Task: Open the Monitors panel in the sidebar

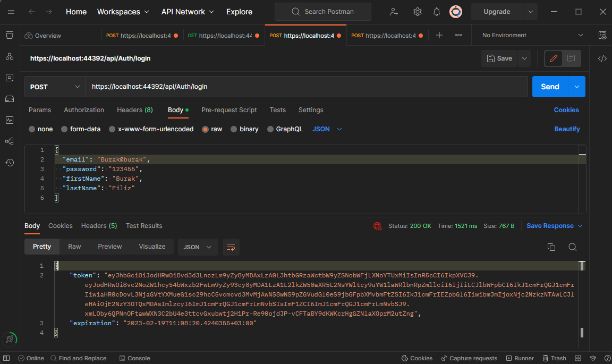Action: (9, 121)
